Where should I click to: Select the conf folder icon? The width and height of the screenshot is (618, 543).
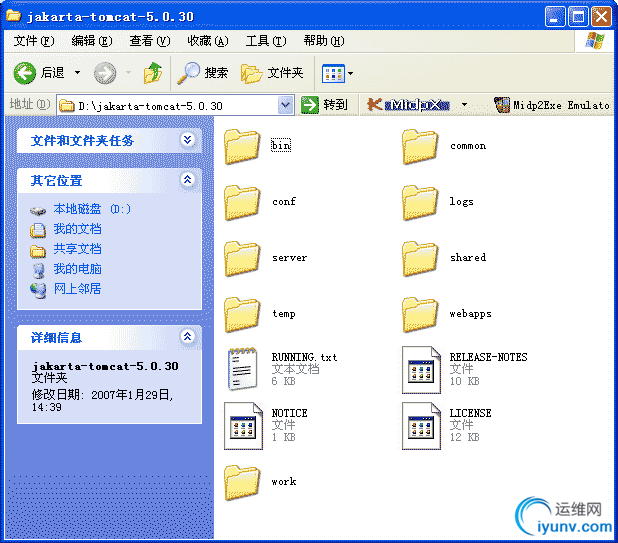[x=242, y=203]
